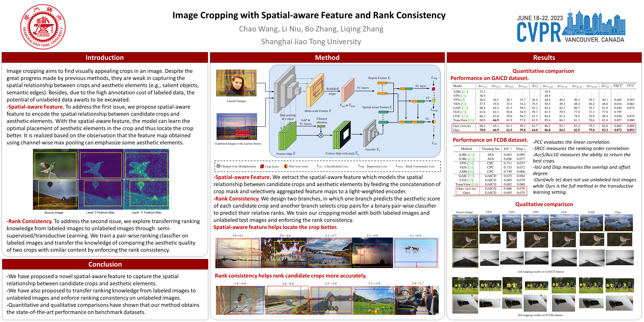The width and height of the screenshot is (644, 322).
Task: Click the Layer 11 hot air balloon feature map
Action: (146, 194)
